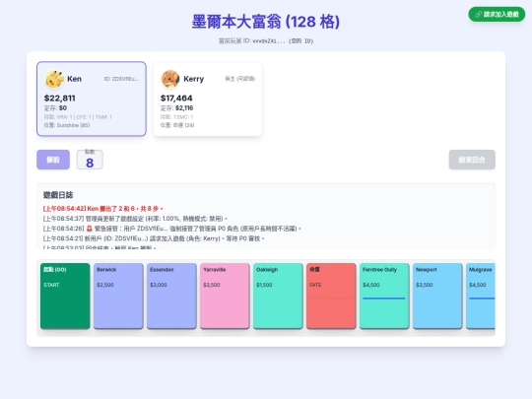Select the Mulgrave property tile
Viewport: 532px width, 399px height.
481,296
